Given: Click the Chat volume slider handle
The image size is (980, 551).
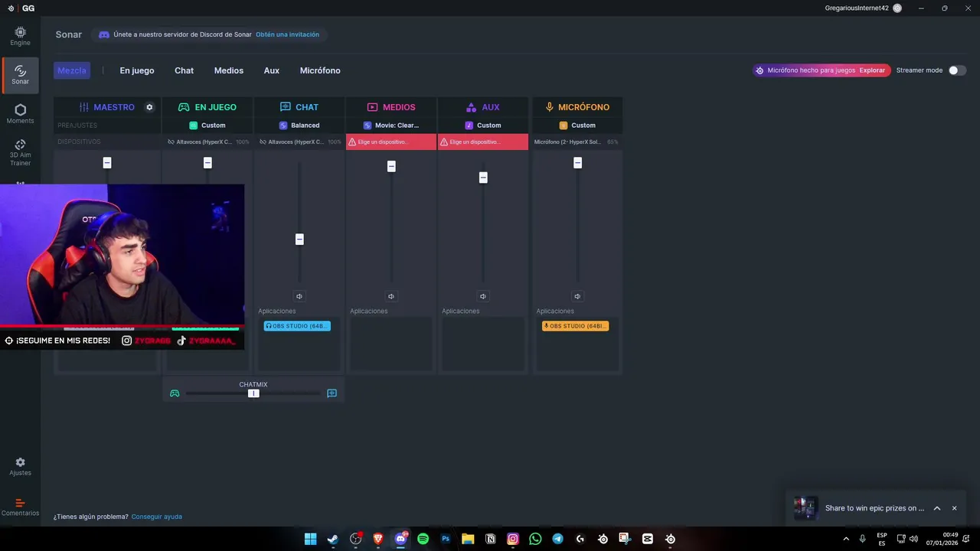Looking at the screenshot, I should click(299, 240).
